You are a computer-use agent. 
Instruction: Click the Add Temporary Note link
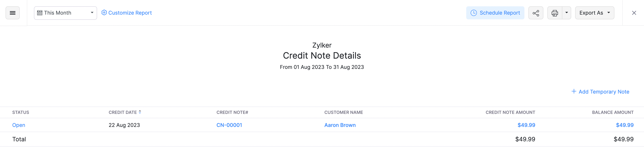click(604, 92)
